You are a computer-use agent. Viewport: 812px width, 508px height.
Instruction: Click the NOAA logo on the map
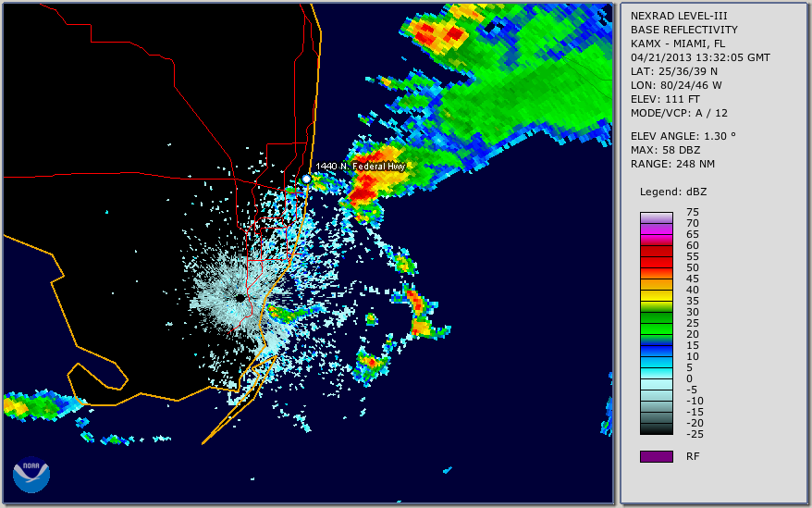[x=31, y=475]
